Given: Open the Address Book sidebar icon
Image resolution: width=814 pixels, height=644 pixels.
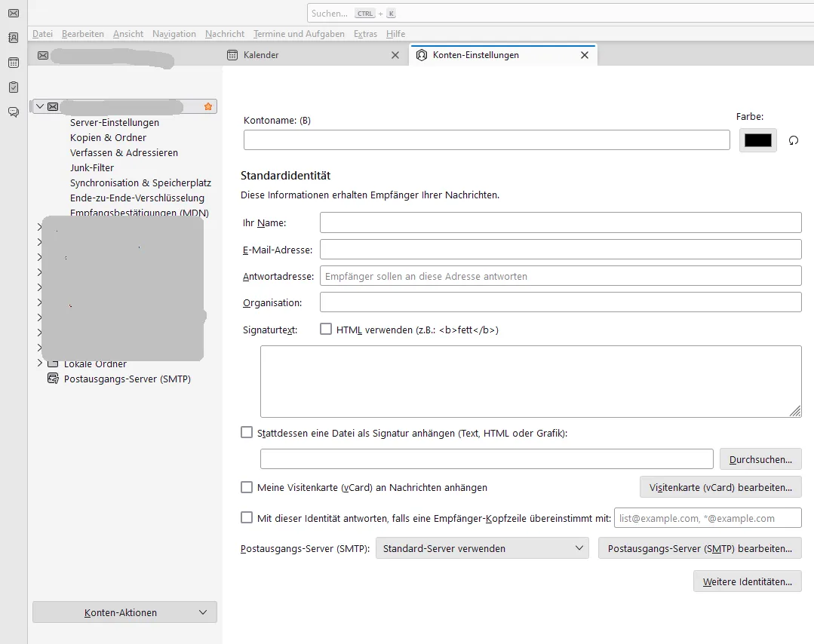Looking at the screenshot, I should tap(14, 38).
